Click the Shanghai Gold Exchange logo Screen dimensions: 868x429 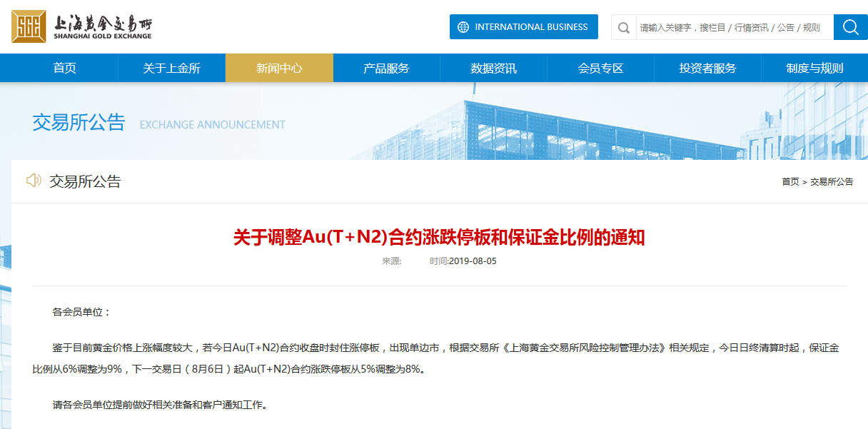click(81, 27)
